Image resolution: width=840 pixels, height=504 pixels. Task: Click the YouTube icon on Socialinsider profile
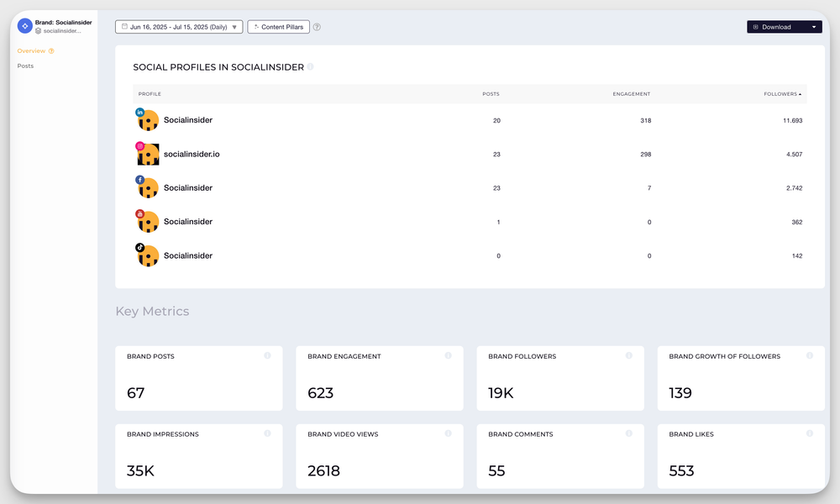pyautogui.click(x=139, y=213)
